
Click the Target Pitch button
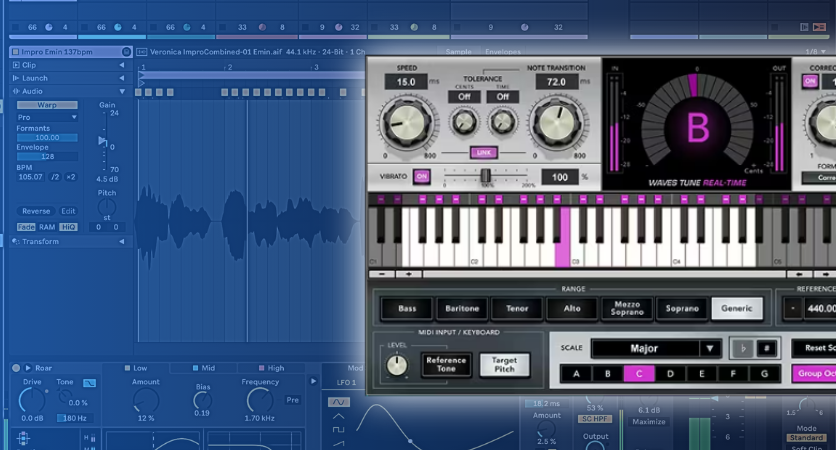tap(505, 365)
